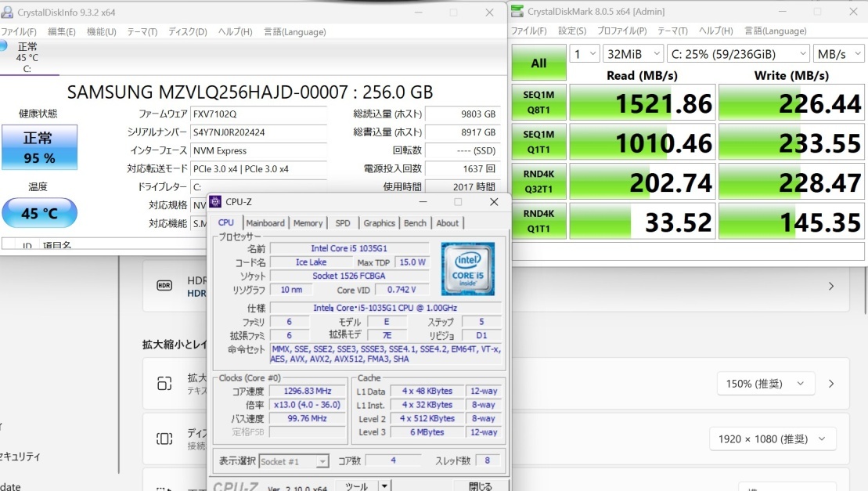Open the test count dropdown showing 1
The image size is (868, 491).
[585, 54]
